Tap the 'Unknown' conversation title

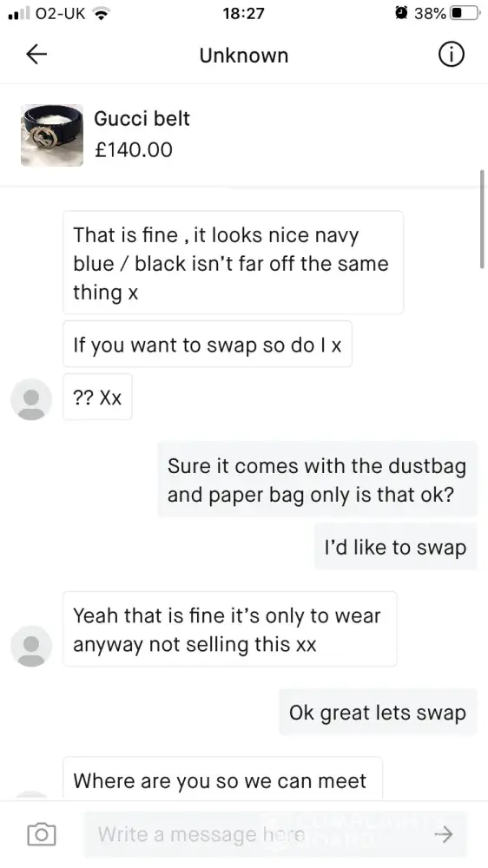tap(244, 56)
